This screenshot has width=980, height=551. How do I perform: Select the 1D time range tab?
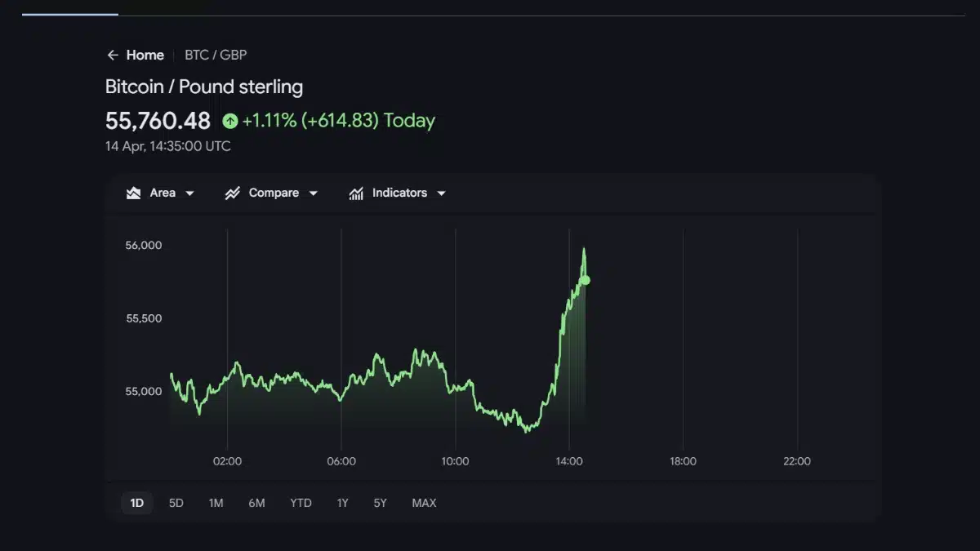pyautogui.click(x=136, y=503)
